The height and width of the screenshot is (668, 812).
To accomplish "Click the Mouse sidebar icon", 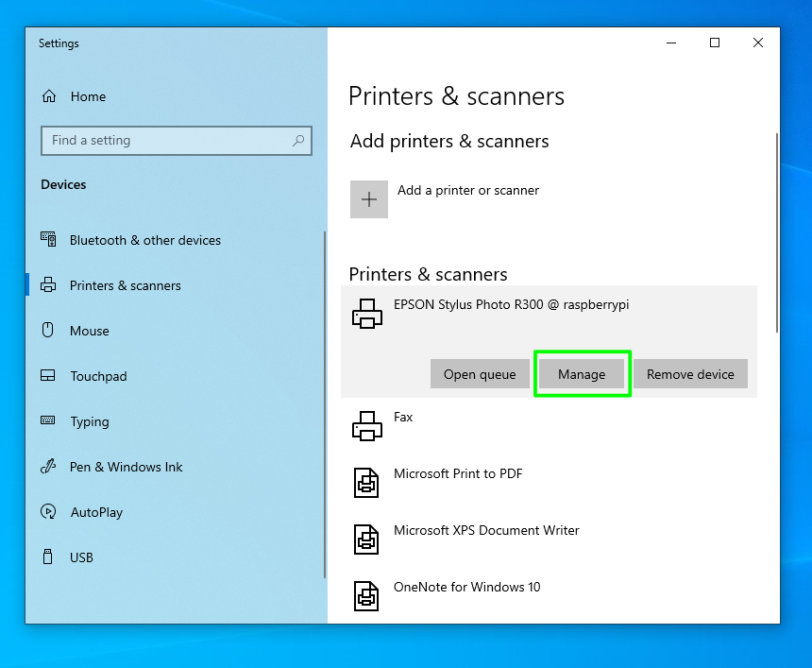I will pos(48,330).
